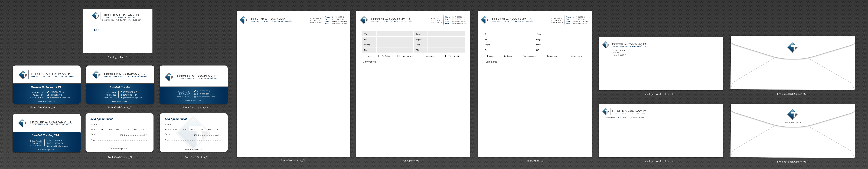
Task: Click phone icon on Front Card Option_01
Action: click(48, 92)
